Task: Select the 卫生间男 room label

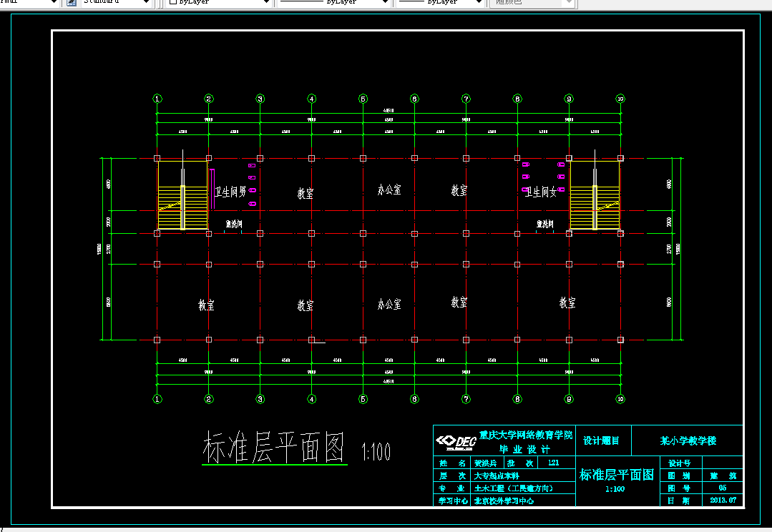Action: [x=230, y=192]
